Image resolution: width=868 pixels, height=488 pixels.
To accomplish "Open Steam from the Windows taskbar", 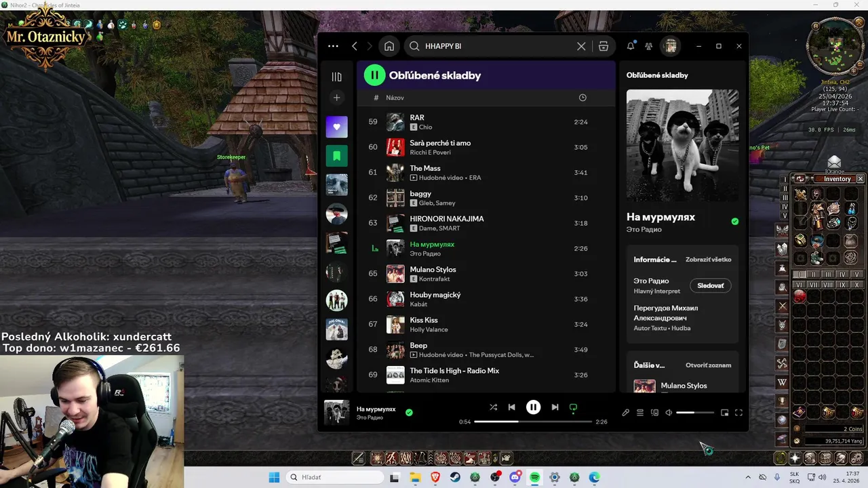I will pos(455,477).
